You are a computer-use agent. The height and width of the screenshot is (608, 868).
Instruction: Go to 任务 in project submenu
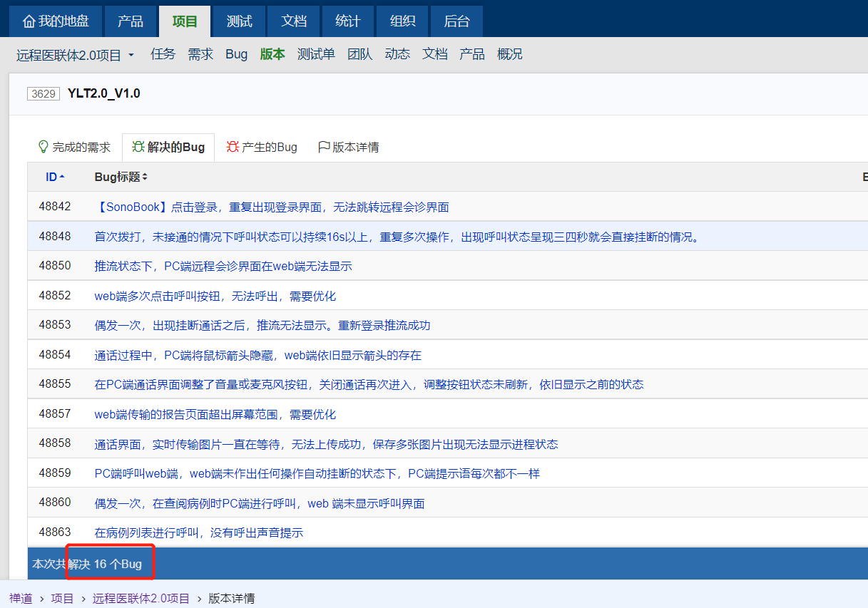[163, 54]
